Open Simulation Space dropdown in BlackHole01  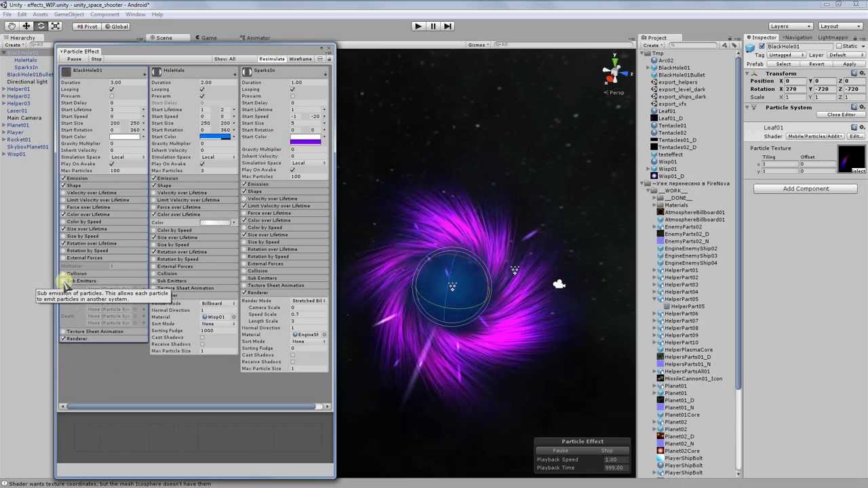point(127,157)
